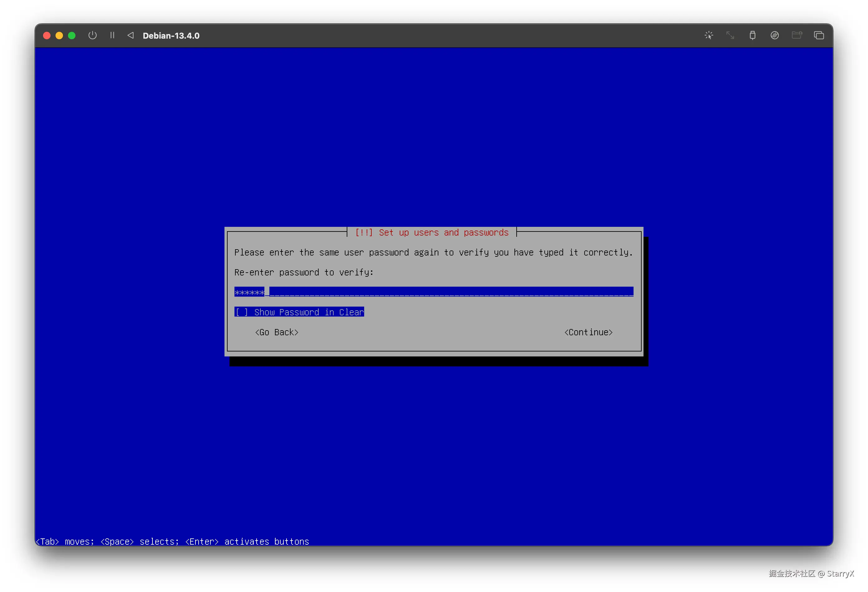Select the Go Back button
868x592 pixels.
coord(276,332)
